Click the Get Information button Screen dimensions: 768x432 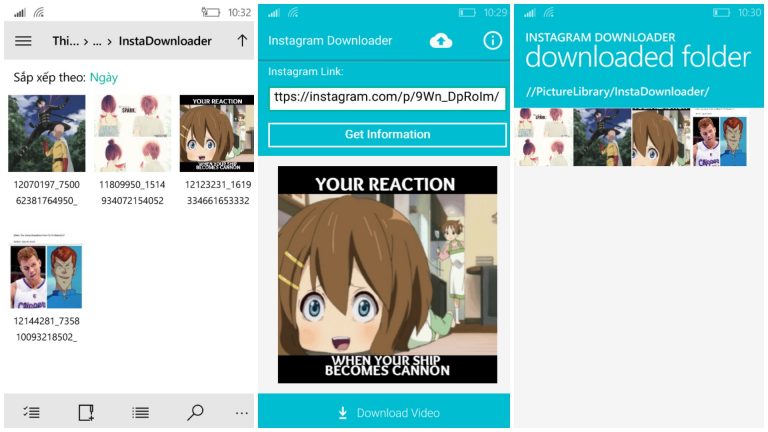click(387, 135)
